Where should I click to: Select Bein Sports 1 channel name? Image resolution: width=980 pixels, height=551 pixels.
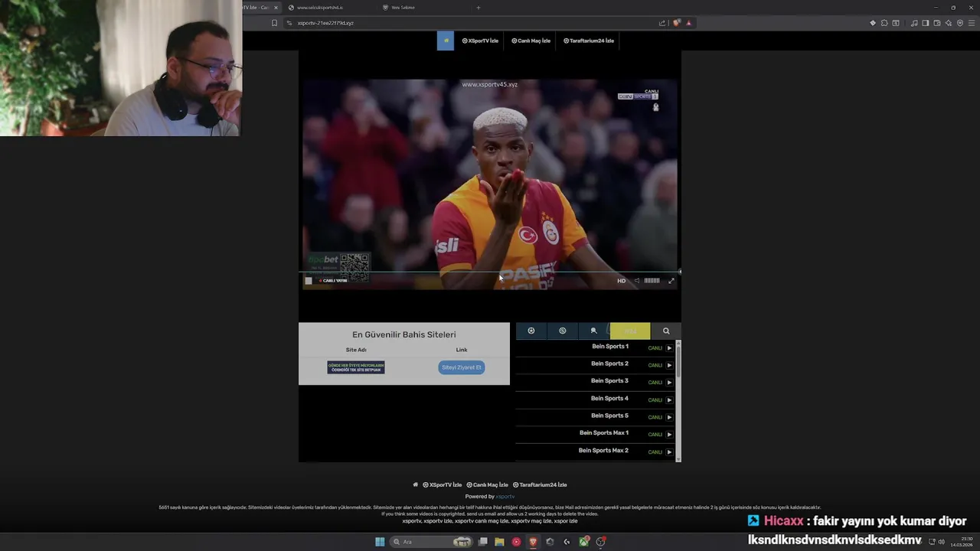[x=610, y=346]
